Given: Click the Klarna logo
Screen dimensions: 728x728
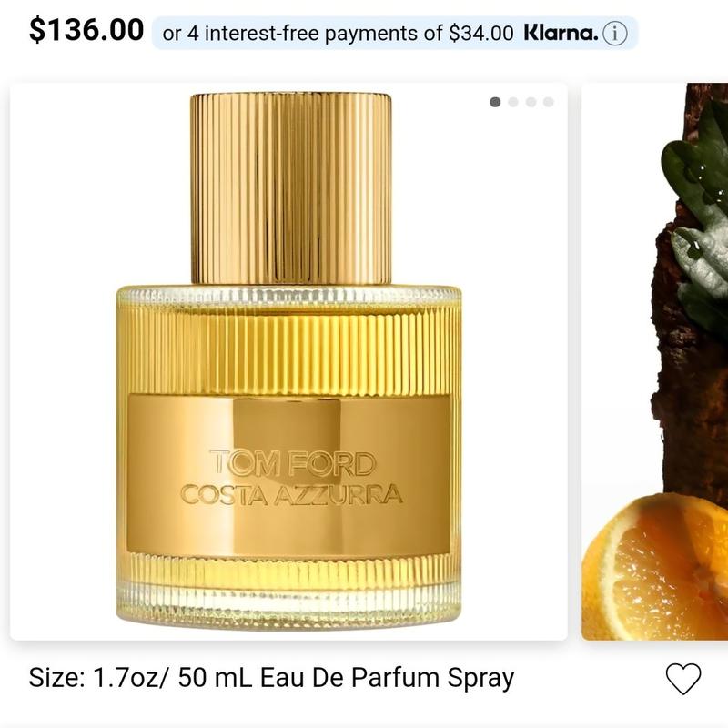Looking at the screenshot, I should pos(561,33).
